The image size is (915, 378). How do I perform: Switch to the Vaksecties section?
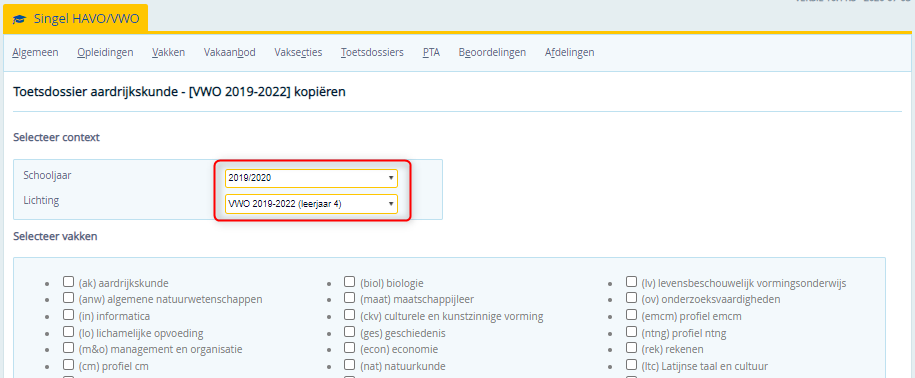tap(298, 52)
